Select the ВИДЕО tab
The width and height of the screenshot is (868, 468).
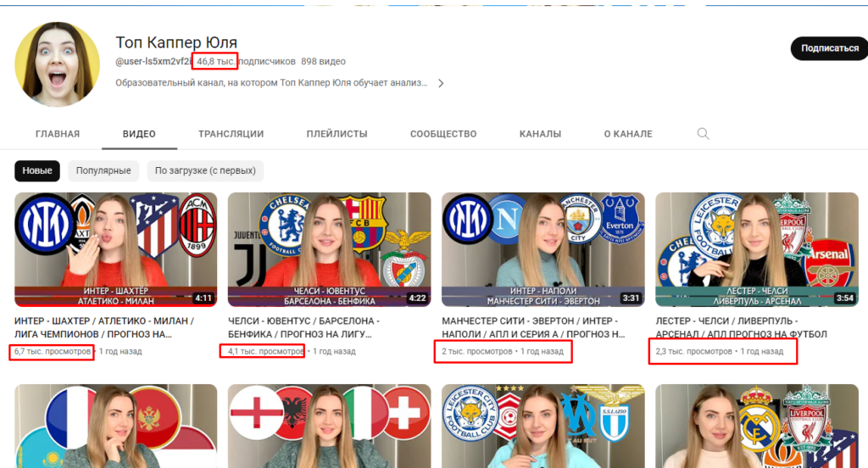139,134
